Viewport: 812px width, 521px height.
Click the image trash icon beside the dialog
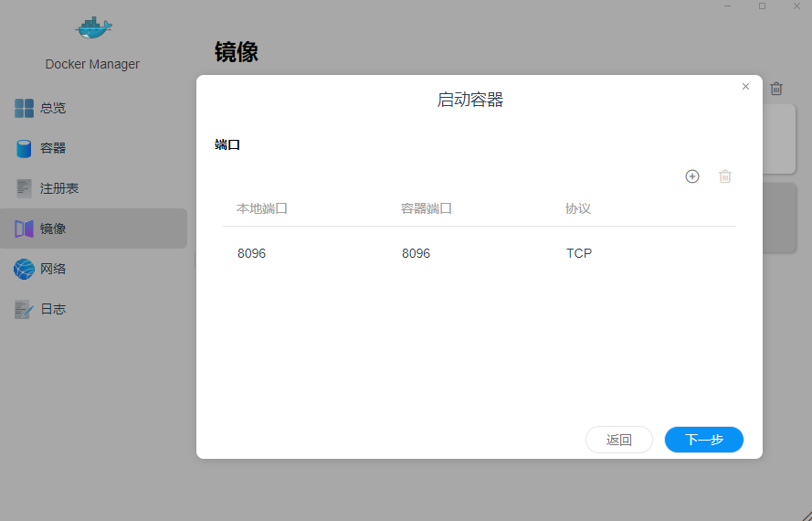click(x=776, y=89)
